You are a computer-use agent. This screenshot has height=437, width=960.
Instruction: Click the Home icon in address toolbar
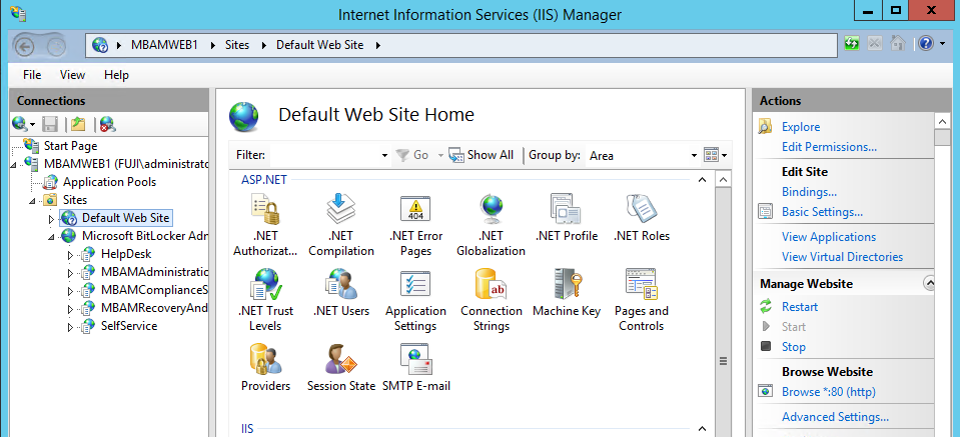(898, 43)
